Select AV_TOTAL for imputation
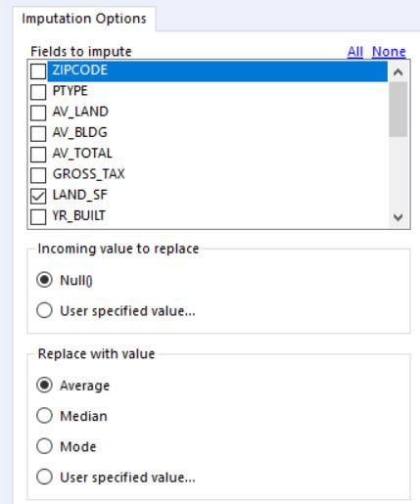The height and width of the screenshot is (504, 420). point(38,155)
